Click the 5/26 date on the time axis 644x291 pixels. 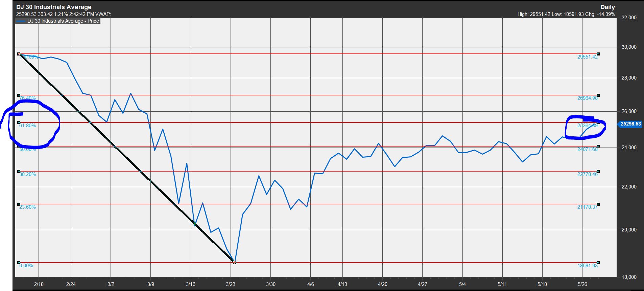(582, 284)
